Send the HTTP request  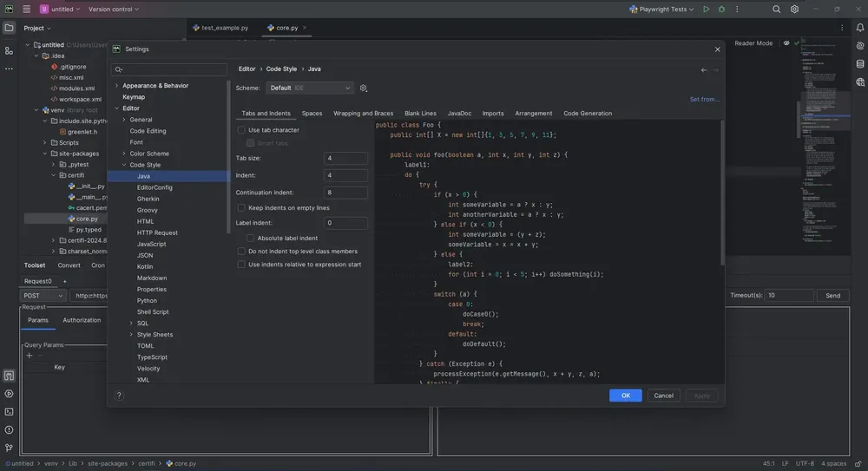832,296
